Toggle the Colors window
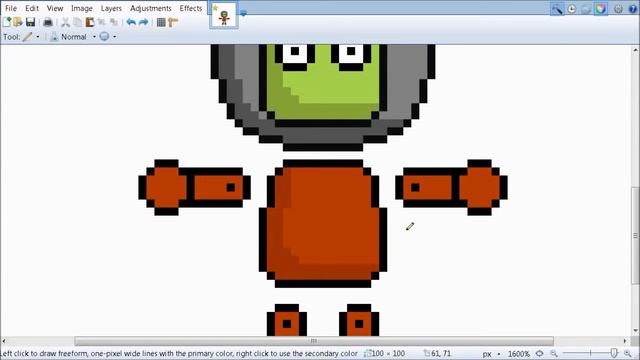 pos(600,9)
